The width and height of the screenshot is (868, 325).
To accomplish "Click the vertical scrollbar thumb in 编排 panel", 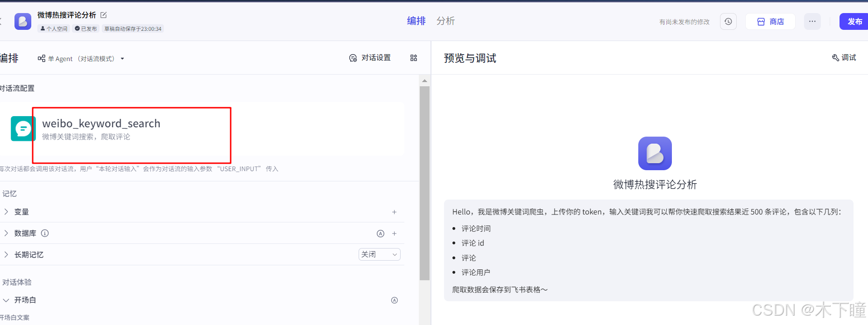I will tap(424, 183).
